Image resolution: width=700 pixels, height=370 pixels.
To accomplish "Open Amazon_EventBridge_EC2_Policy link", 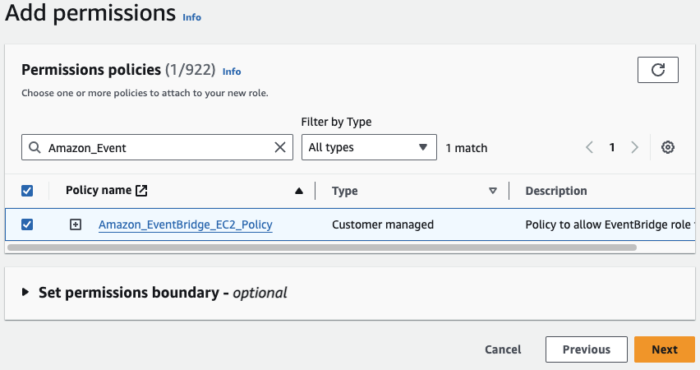I will (185, 224).
